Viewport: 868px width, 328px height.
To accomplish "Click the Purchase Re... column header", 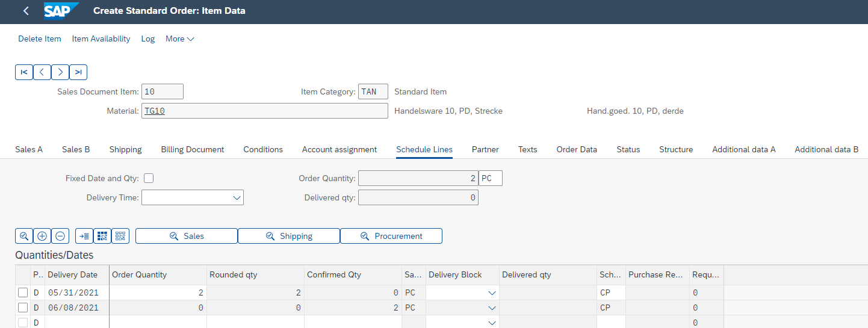I will click(658, 274).
